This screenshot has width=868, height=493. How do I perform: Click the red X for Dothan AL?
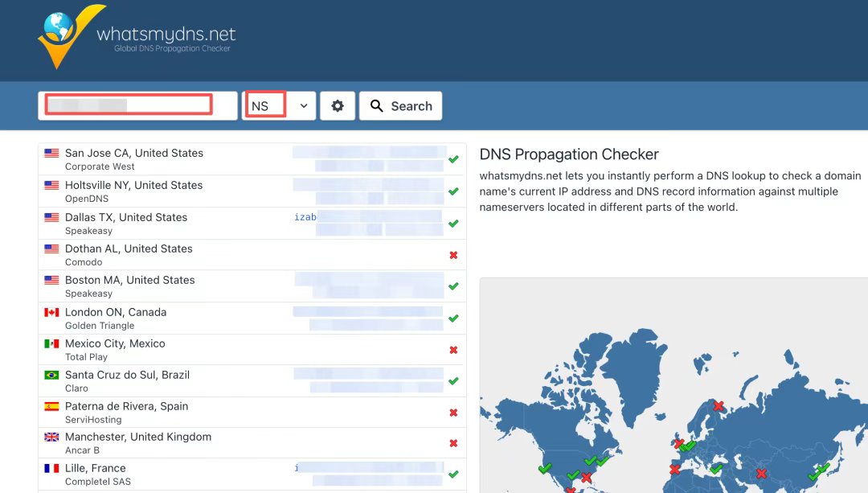coord(452,254)
